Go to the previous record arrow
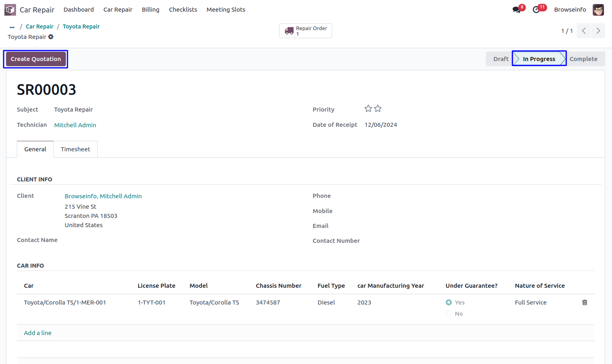The height and width of the screenshot is (364, 612). [x=583, y=31]
